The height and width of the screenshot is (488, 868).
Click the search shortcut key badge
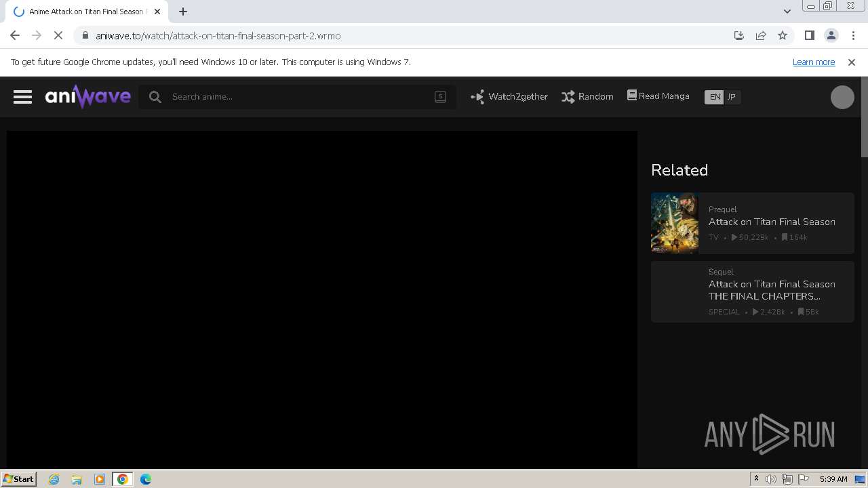point(440,96)
